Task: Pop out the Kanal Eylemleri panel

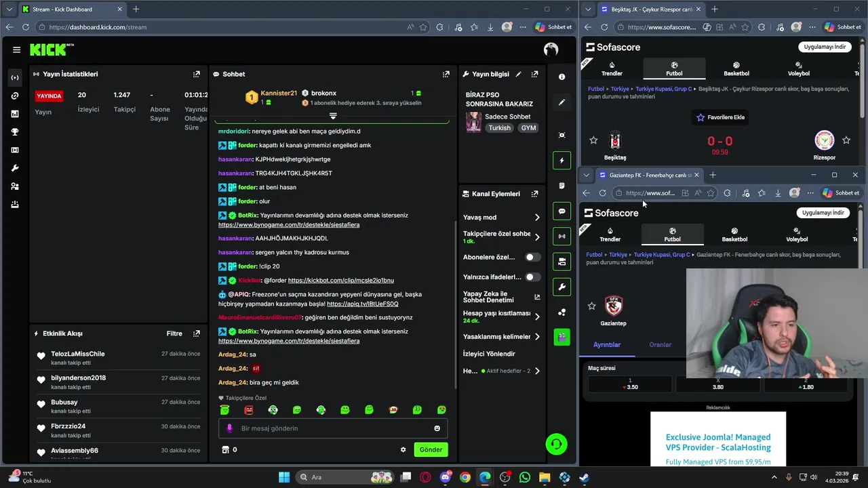Action: click(535, 194)
